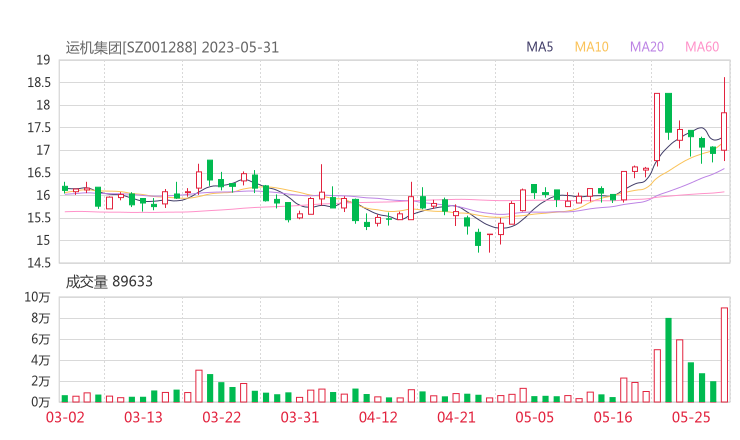The height and width of the screenshot is (440, 740).
Task: Click the 19 price axis label
Action: coord(43,60)
